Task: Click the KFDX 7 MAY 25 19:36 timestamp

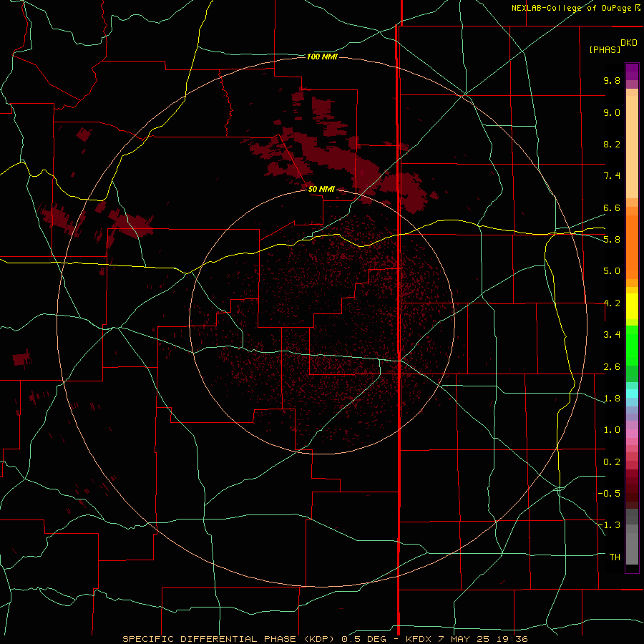Action: 467,639
